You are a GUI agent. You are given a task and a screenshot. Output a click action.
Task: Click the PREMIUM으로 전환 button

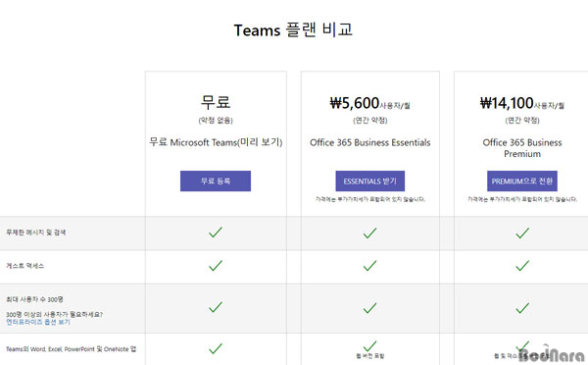[522, 181]
